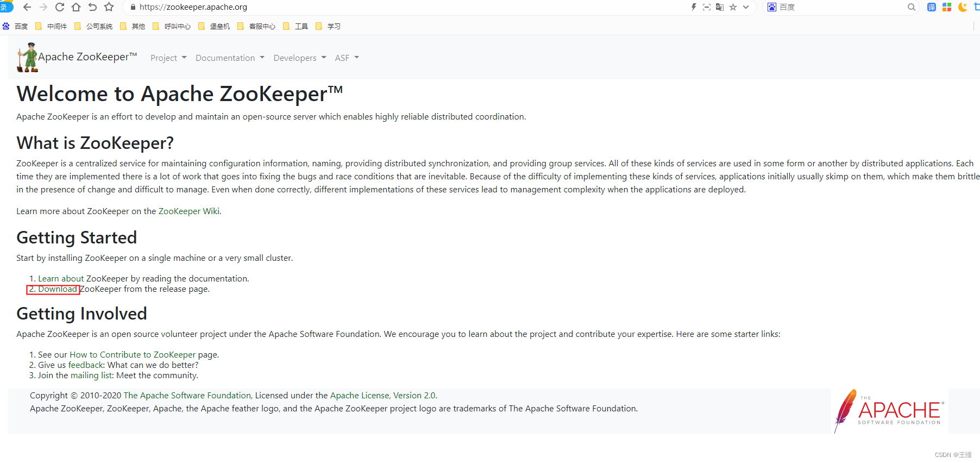Go back to previous page
The image size is (980, 463).
coord(27,7)
